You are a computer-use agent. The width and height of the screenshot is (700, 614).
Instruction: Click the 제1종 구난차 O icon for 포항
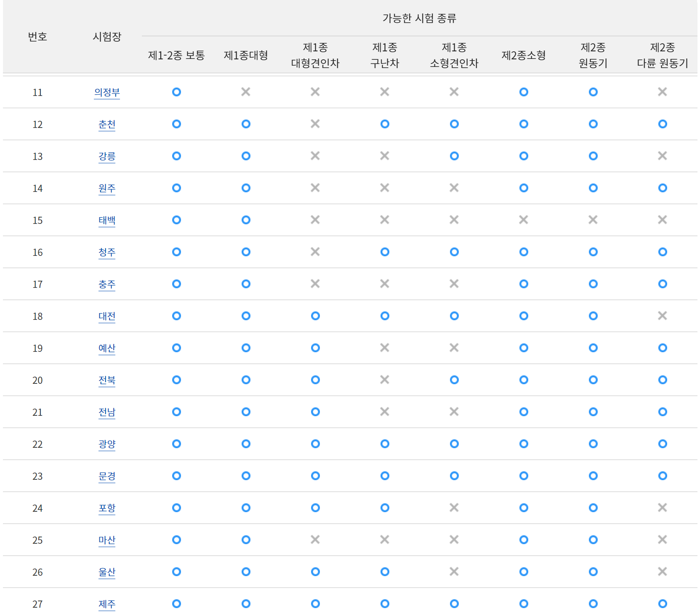[384, 508]
